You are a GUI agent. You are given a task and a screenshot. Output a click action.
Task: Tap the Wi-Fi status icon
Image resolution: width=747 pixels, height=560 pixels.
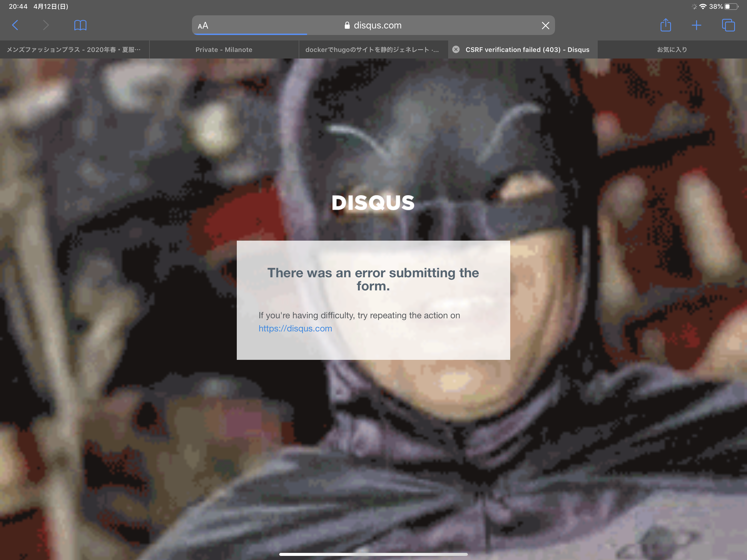(703, 6)
